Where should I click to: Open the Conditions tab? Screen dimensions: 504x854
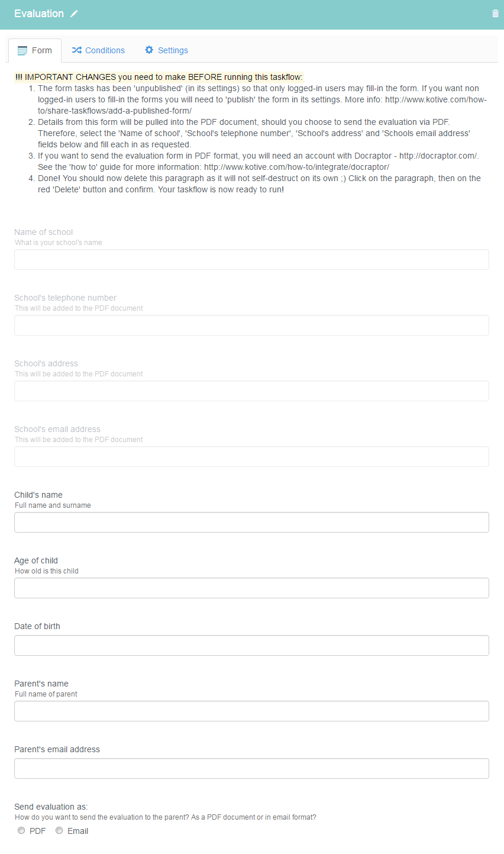pos(98,50)
